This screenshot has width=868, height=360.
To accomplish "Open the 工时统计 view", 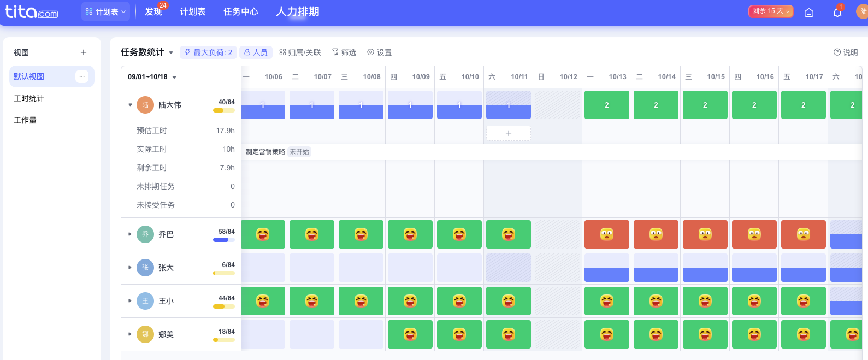I will (29, 98).
